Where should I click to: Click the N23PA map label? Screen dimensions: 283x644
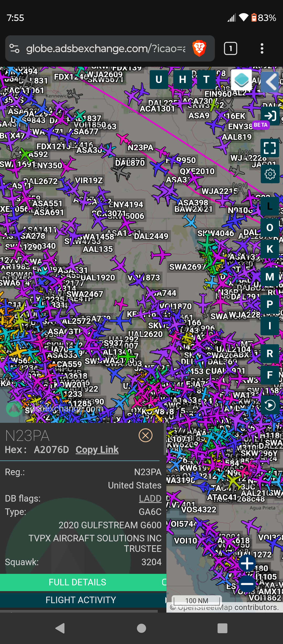(x=140, y=148)
